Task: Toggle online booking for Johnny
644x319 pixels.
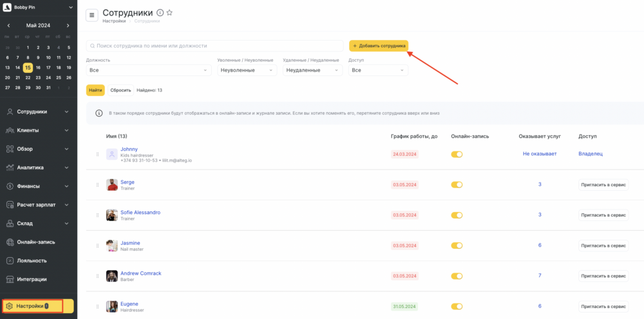Action: click(x=457, y=154)
